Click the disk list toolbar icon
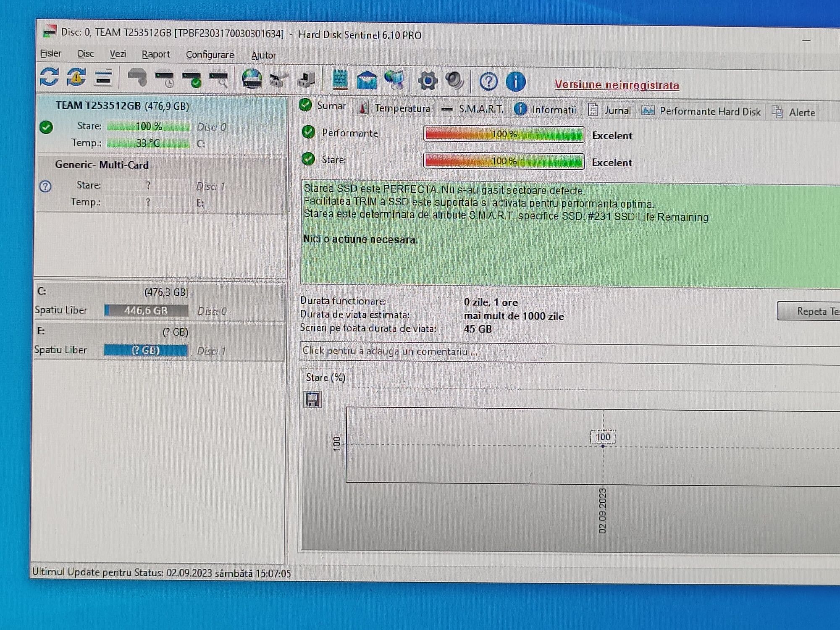Image resolution: width=840 pixels, height=630 pixels. pyautogui.click(x=103, y=78)
